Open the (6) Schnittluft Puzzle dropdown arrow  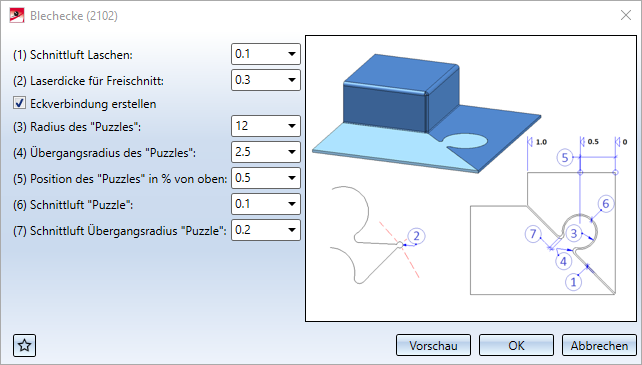click(292, 204)
